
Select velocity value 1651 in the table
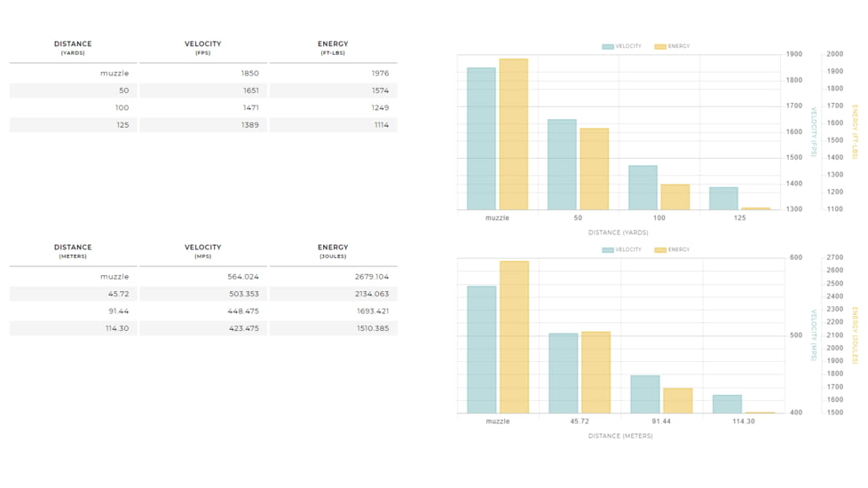pyautogui.click(x=251, y=91)
